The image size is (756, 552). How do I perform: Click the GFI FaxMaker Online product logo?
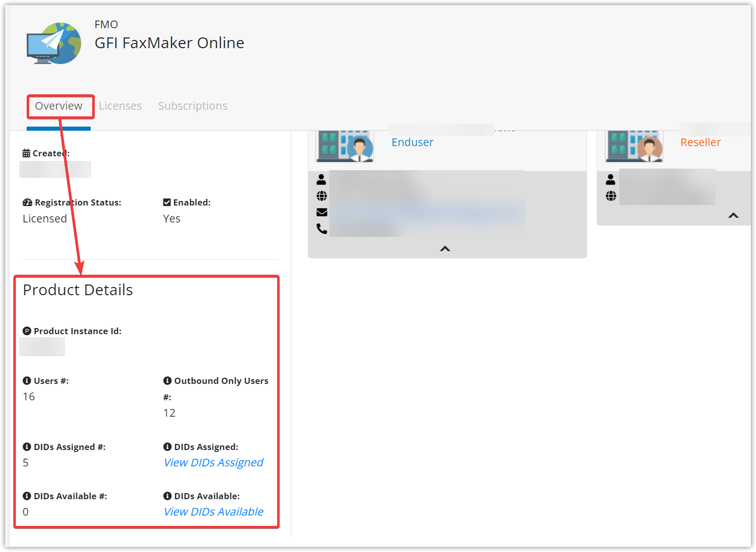(54, 43)
